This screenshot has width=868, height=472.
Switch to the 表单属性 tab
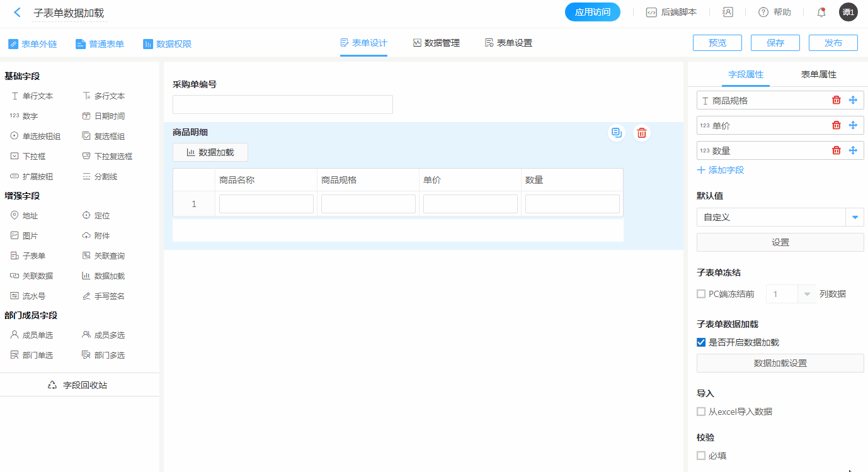(x=818, y=74)
